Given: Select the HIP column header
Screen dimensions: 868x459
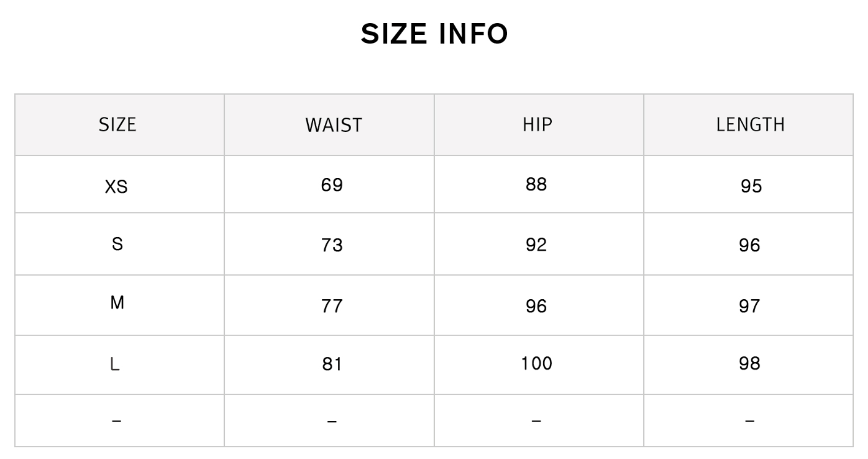Looking at the screenshot, I should 537,124.
